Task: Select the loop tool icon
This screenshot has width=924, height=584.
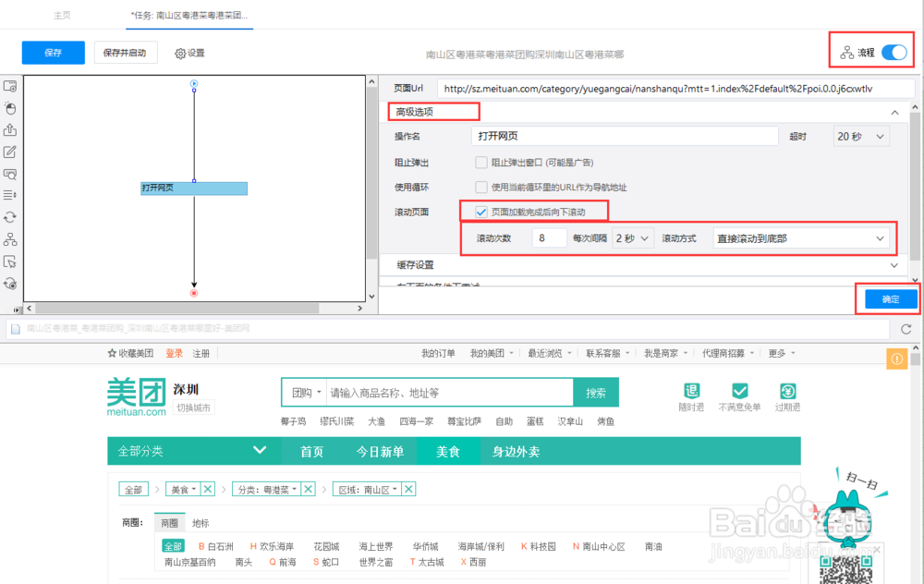Action: 10,217
